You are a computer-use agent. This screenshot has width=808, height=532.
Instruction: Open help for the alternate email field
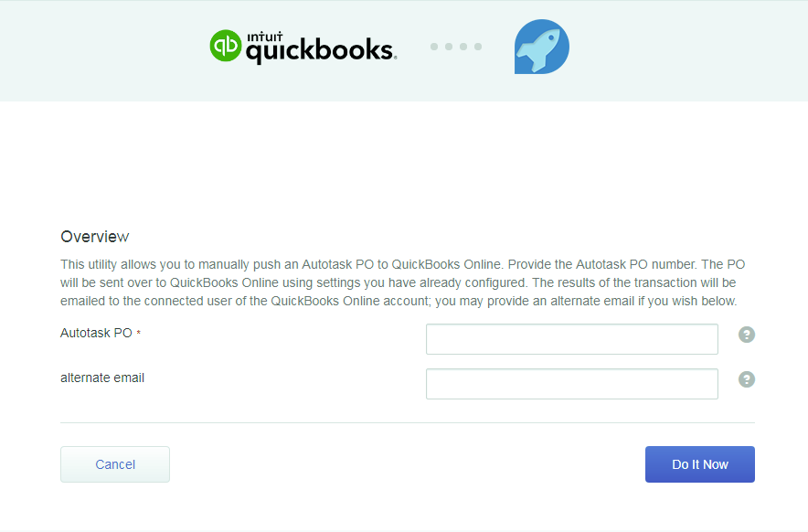pyautogui.click(x=746, y=379)
